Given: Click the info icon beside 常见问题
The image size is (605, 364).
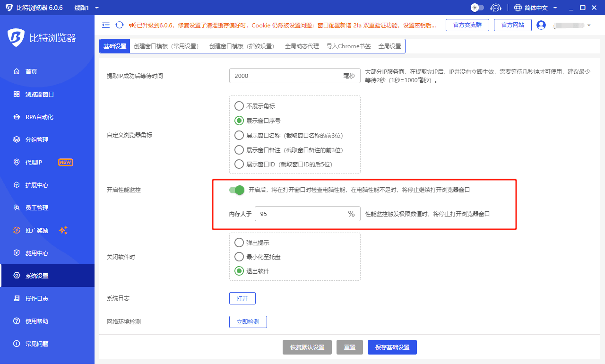Looking at the screenshot, I should (x=17, y=344).
